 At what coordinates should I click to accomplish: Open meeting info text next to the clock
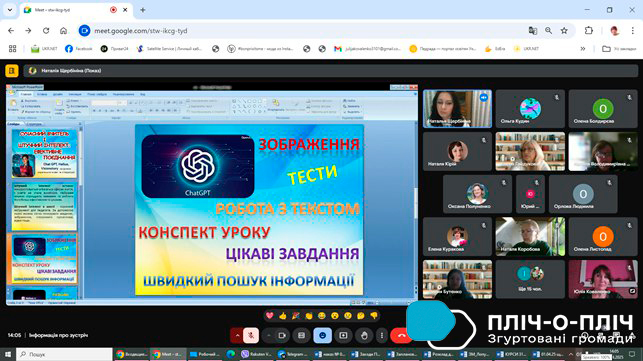pyautogui.click(x=58, y=335)
